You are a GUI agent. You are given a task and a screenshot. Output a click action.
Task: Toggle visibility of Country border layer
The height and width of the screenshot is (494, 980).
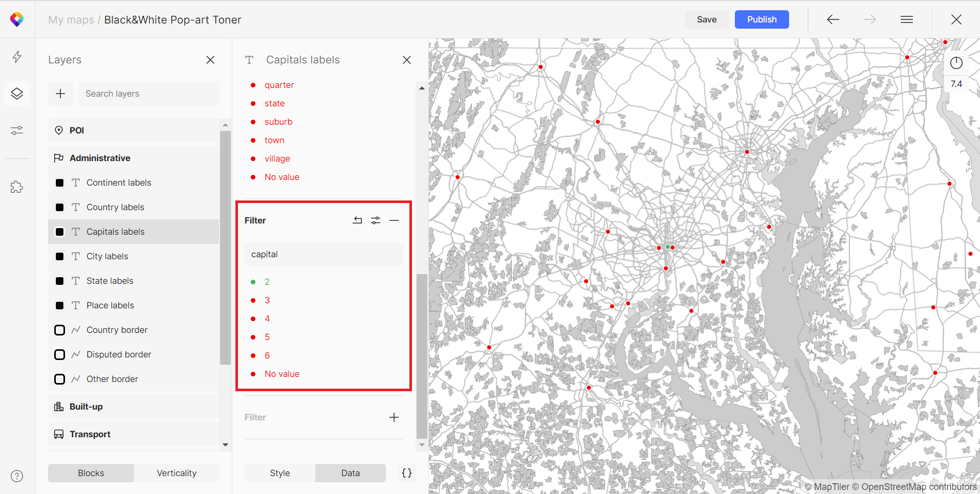point(60,330)
